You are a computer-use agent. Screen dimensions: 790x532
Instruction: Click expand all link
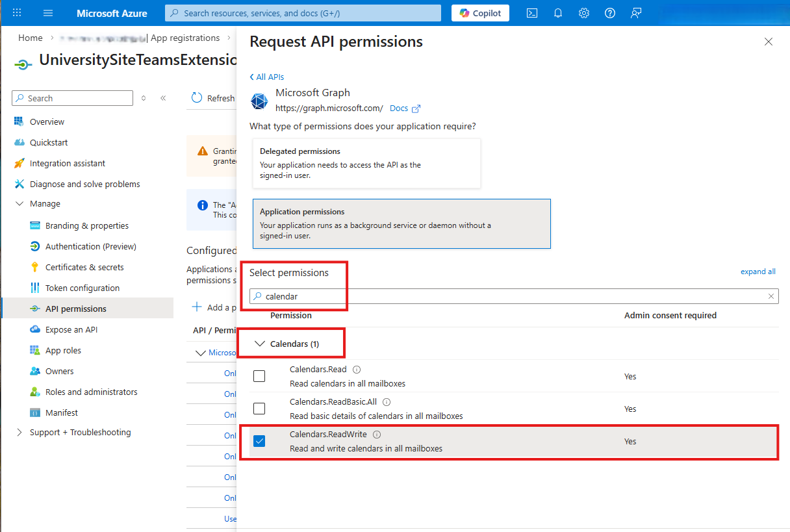tap(758, 272)
